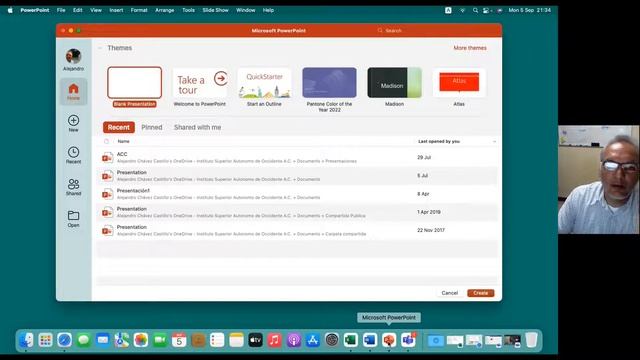The image size is (640, 360).
Task: Open Spotlight search in the menu bar
Action: 475,10
